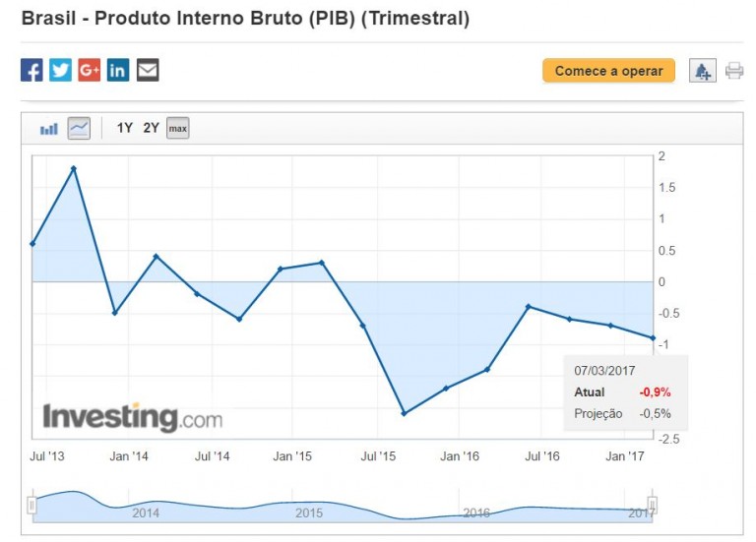Image resolution: width=756 pixels, height=542 pixels.
Task: Grab right handle of range slider
Action: [652, 506]
